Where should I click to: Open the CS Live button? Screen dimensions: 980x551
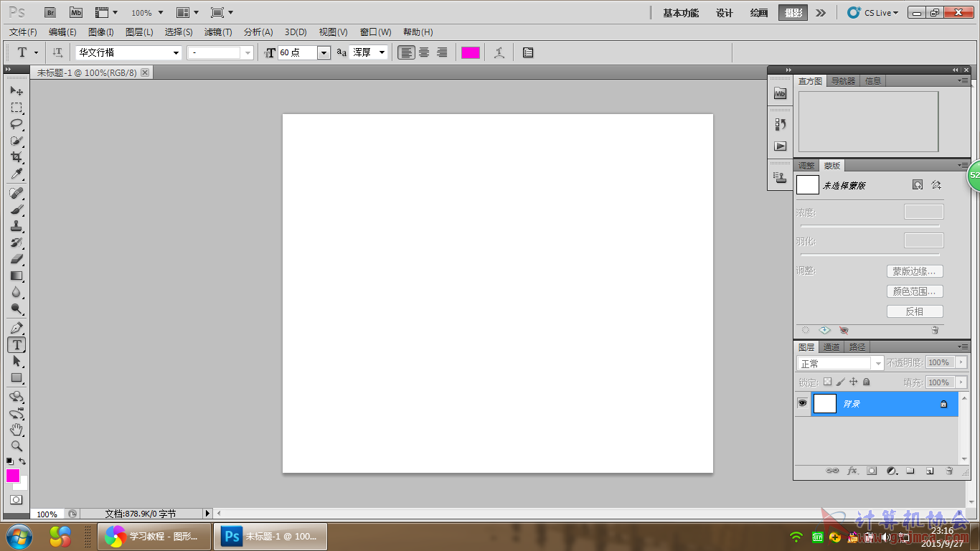point(873,13)
